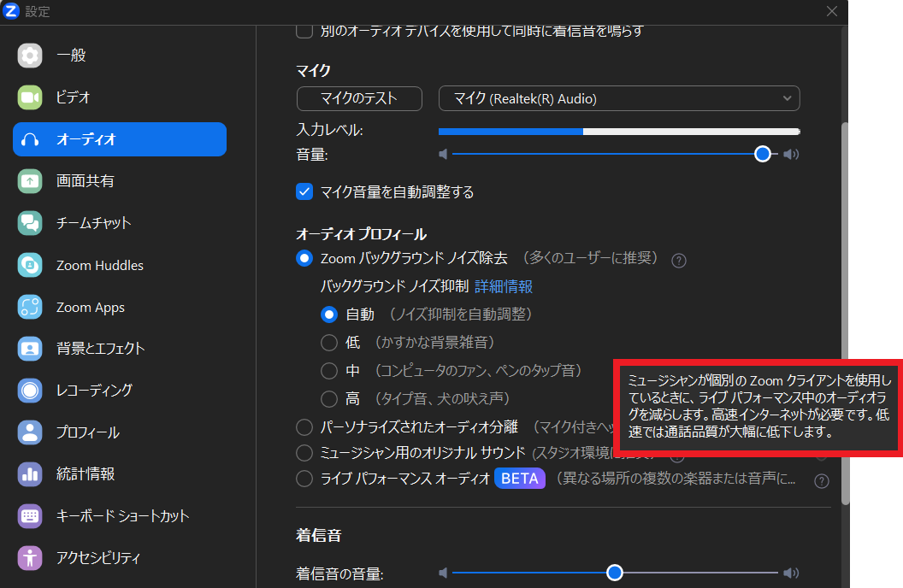Switch to 画面共有 settings
Screen dimensions: 903x588
click(x=120, y=181)
